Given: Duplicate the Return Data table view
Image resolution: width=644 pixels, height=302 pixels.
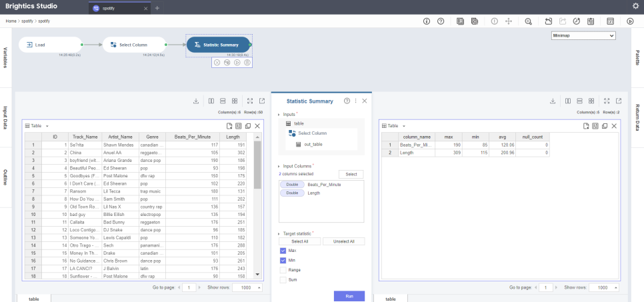Looking at the screenshot, I should 605,126.
